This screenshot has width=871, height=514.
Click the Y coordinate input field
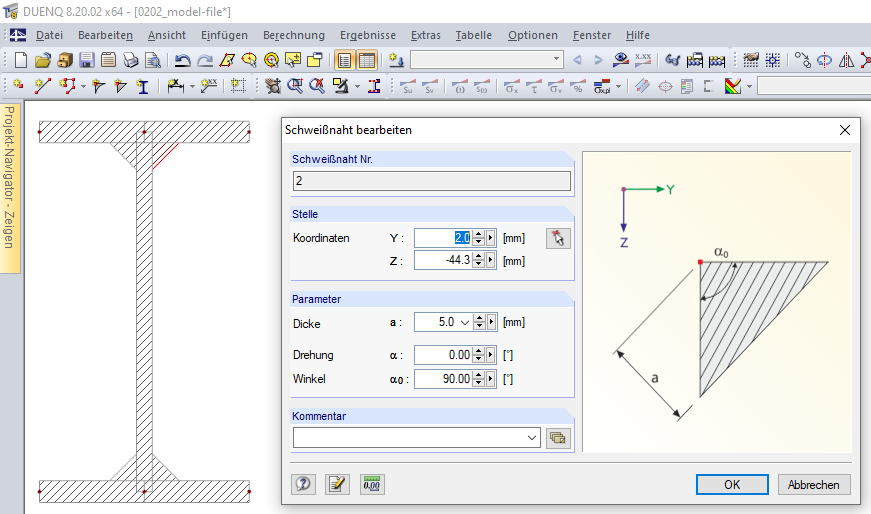pos(443,238)
